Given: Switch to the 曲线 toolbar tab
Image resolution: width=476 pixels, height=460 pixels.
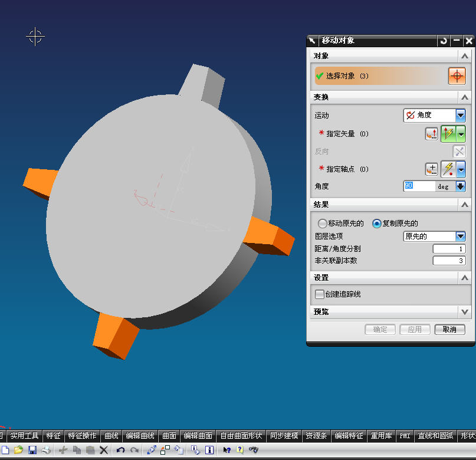Looking at the screenshot, I should [111, 436].
